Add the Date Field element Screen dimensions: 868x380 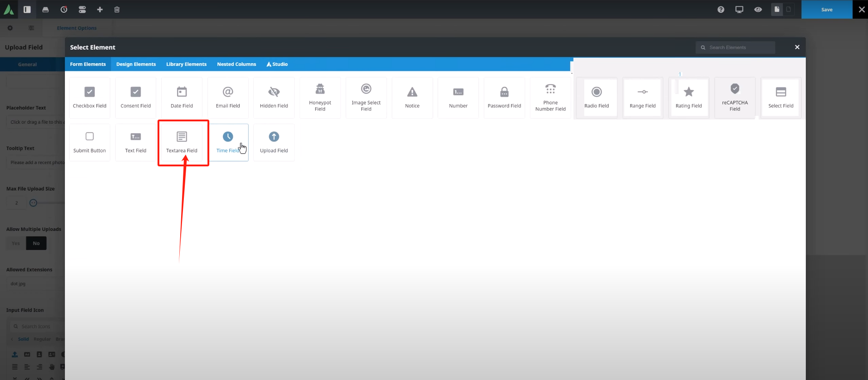[182, 97]
